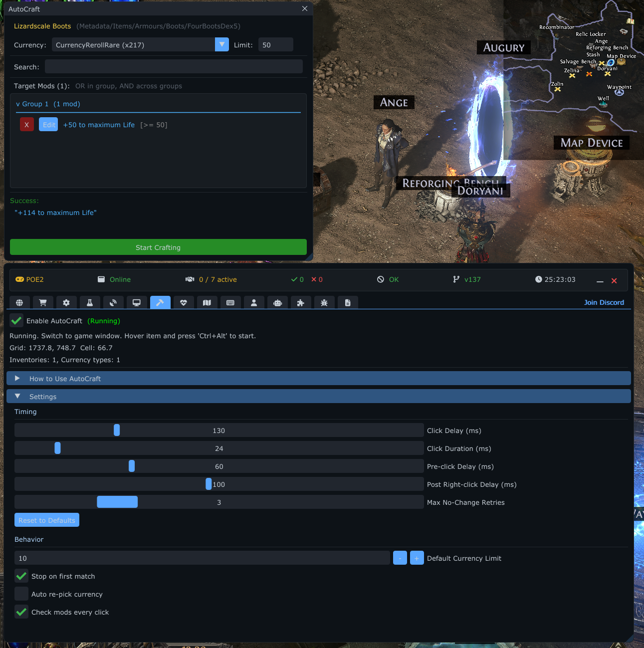Open the keyboard tab

[230, 302]
